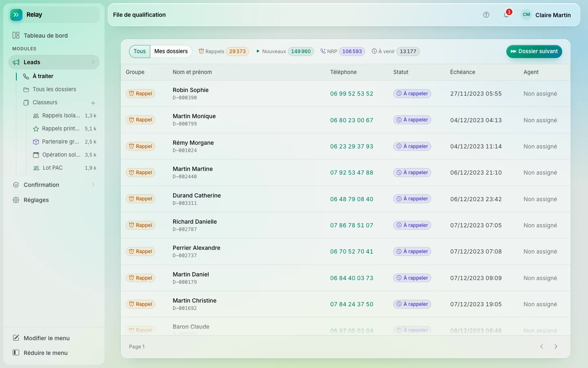Go to the next page arrow
Screen dimensions: 588x368
556,347
